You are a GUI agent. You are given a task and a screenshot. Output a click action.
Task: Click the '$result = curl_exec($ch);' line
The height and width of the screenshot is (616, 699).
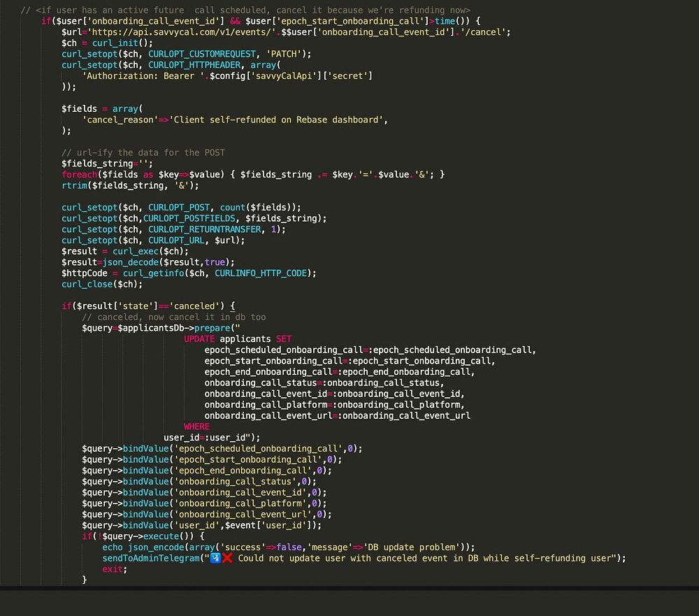125,251
